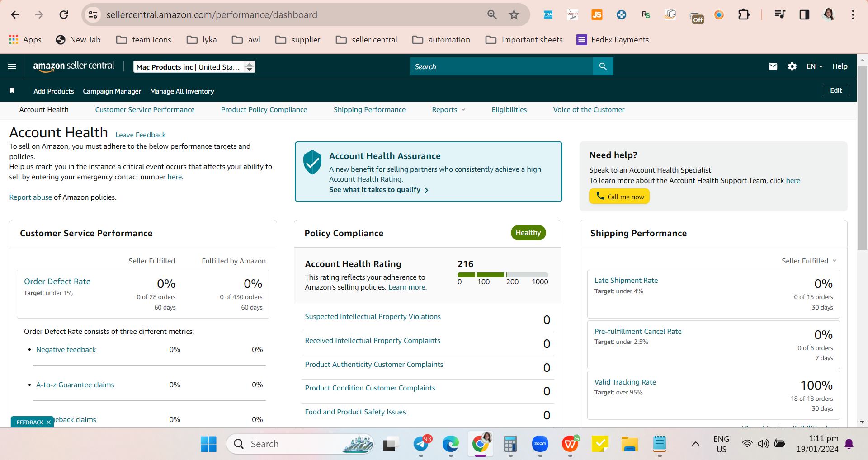Screen dimensions: 868x460
Task: Click the bookmark flag icon
Action: [12, 91]
